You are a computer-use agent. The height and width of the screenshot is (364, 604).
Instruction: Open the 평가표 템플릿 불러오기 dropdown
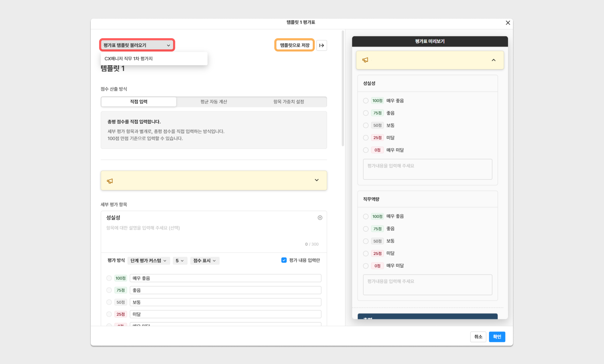click(x=137, y=45)
